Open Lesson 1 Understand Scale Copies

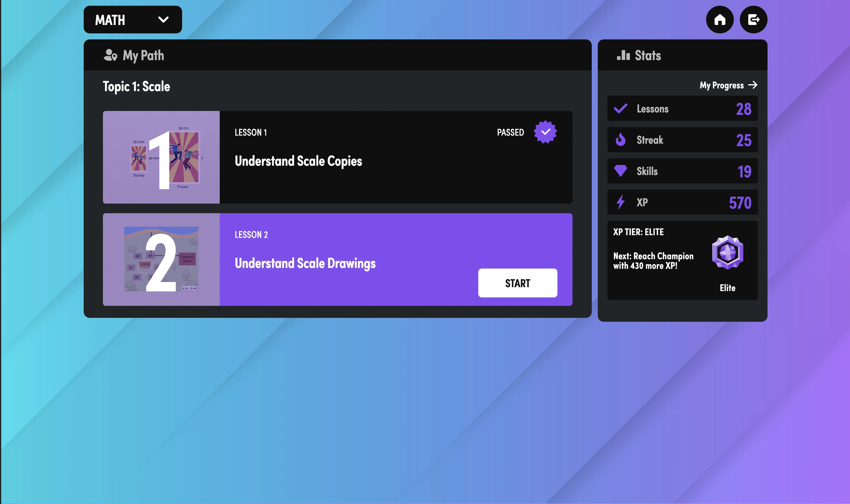(x=298, y=161)
